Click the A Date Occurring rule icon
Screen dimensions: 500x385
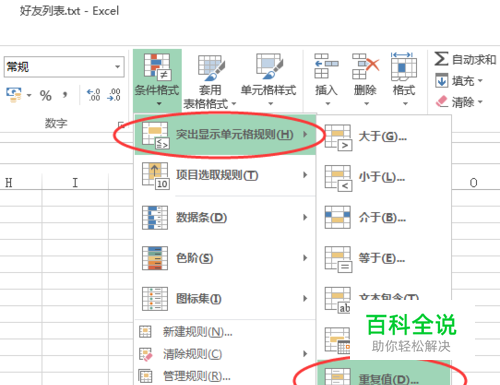coord(338,340)
